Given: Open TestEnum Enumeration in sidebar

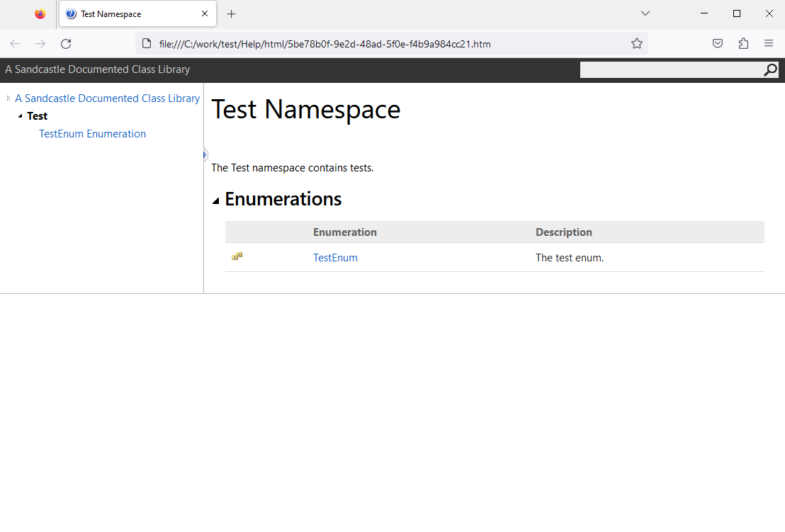Looking at the screenshot, I should coord(93,134).
